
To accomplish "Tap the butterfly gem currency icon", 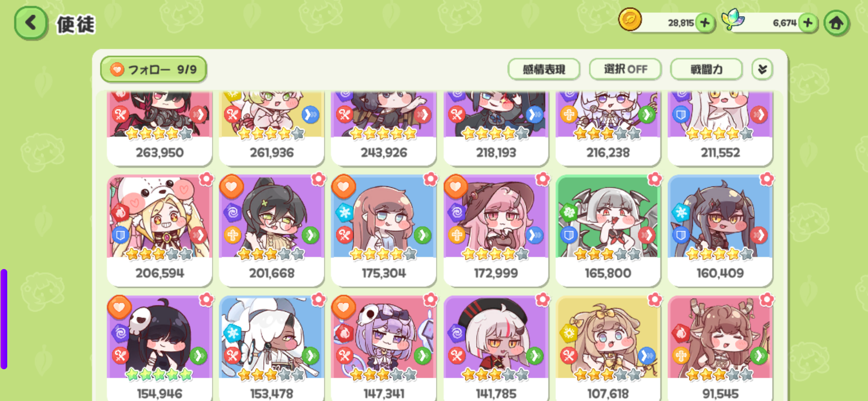I will tap(733, 21).
